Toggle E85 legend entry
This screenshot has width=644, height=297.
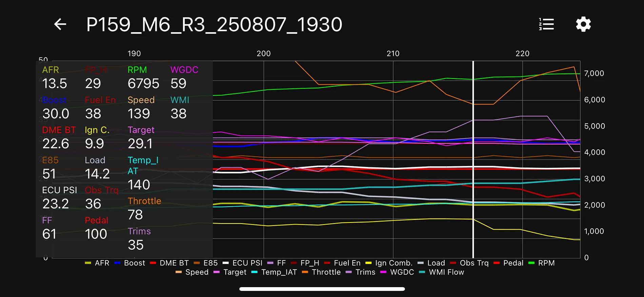[206, 263]
